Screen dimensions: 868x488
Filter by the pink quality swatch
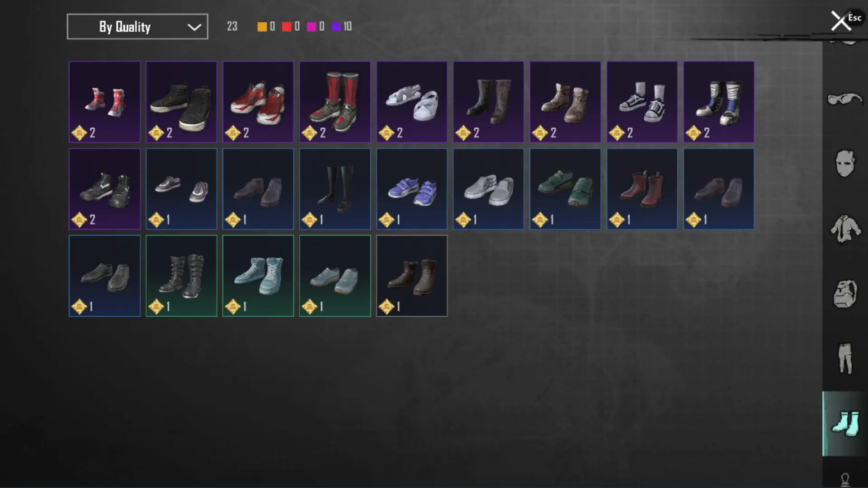[x=311, y=27]
